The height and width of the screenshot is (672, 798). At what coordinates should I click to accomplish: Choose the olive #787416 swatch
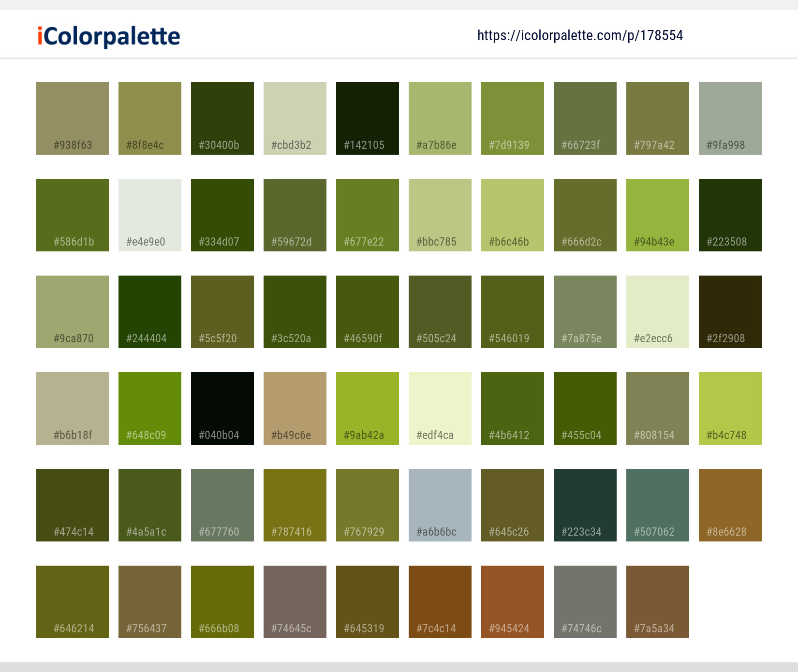[295, 505]
